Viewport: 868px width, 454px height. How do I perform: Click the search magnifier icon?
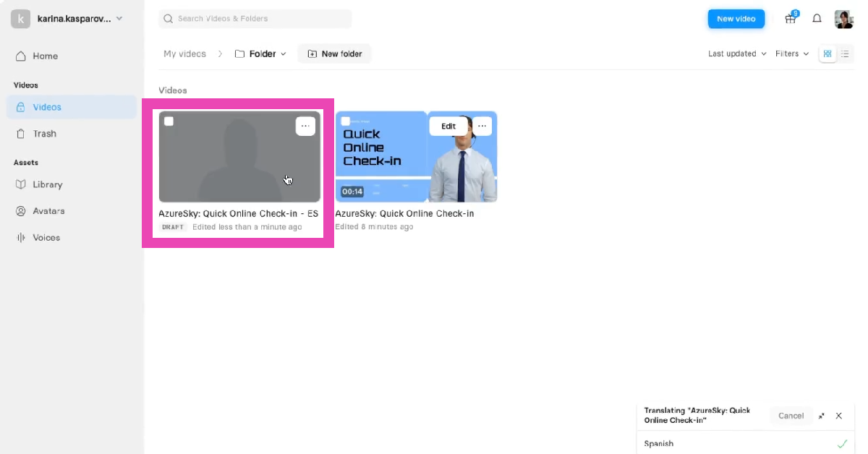(169, 19)
